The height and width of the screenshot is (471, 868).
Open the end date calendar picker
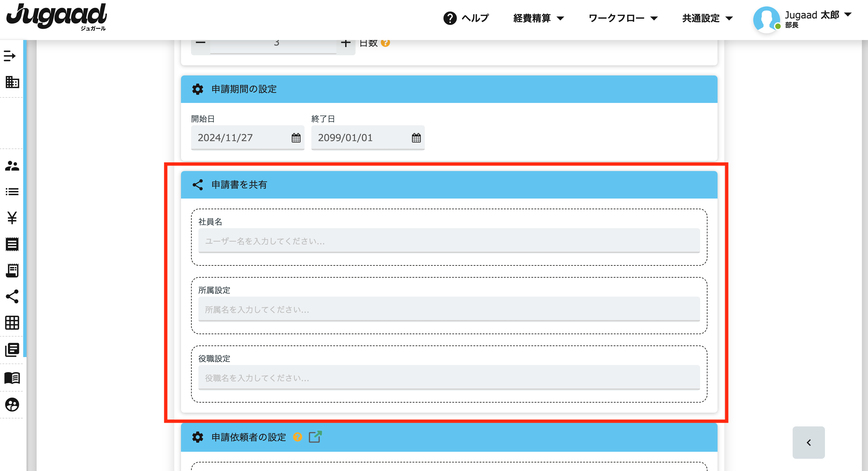point(416,138)
